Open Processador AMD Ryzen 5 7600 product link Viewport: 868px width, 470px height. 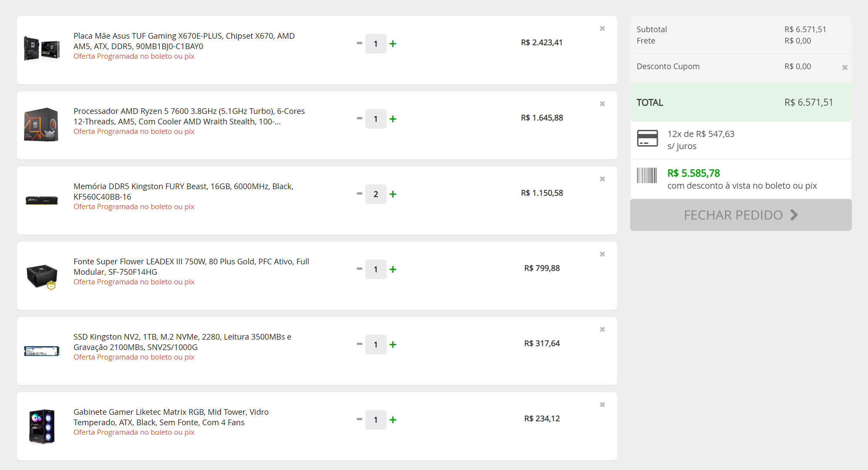(189, 116)
